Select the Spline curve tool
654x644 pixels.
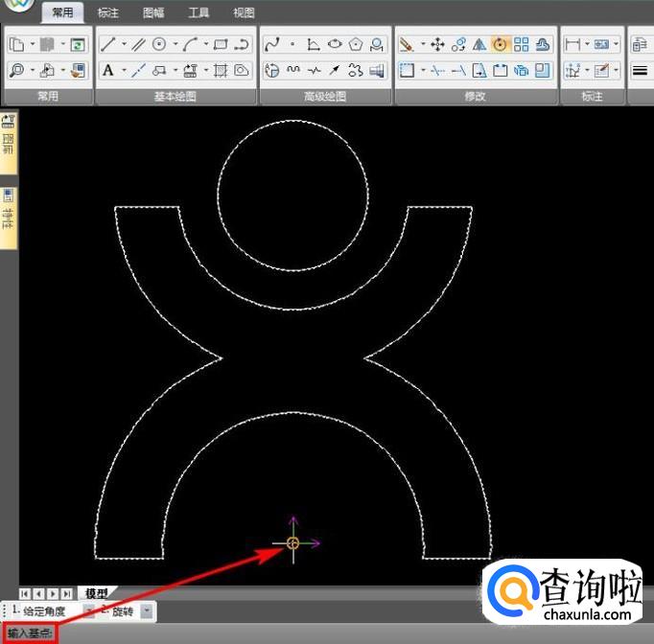pyautogui.click(x=272, y=45)
